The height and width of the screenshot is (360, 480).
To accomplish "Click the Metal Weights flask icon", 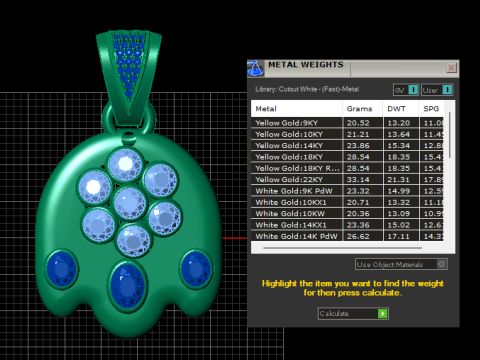I will [255, 69].
